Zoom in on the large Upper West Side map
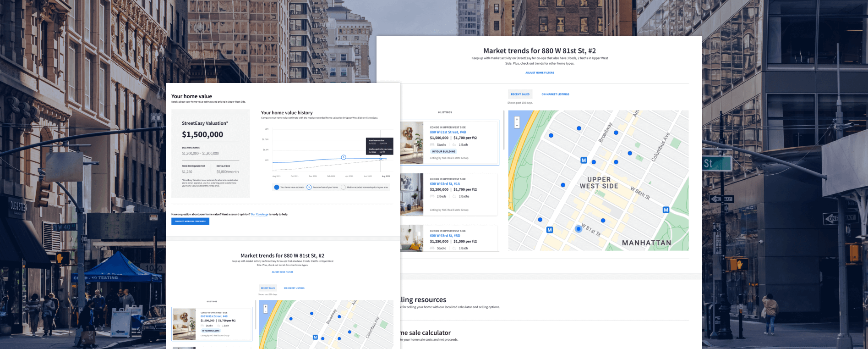Viewport: 868px width, 349px height. pyautogui.click(x=517, y=119)
